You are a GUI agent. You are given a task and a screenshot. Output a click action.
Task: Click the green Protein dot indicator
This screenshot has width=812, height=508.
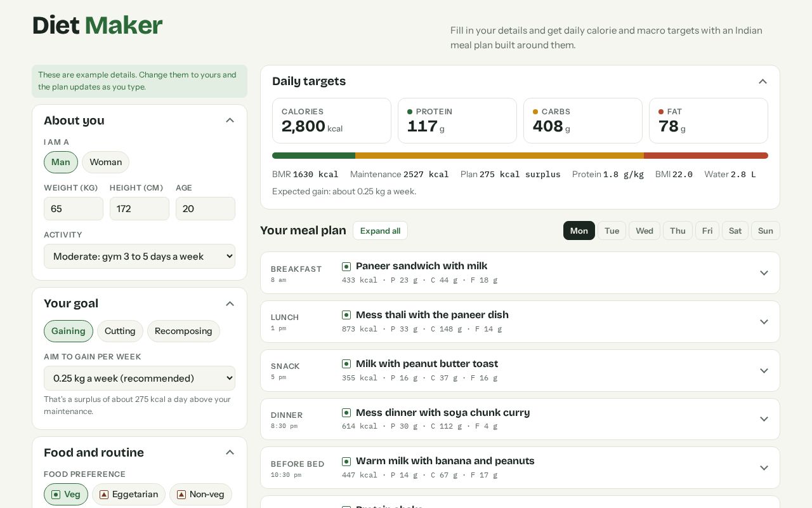(410, 112)
